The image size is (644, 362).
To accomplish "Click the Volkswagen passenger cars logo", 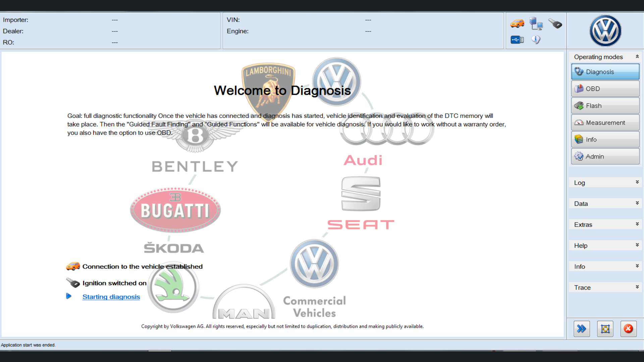I will [x=336, y=82].
